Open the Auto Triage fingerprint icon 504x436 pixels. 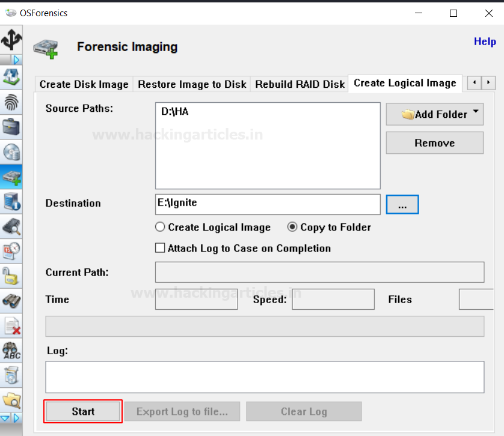(11, 102)
